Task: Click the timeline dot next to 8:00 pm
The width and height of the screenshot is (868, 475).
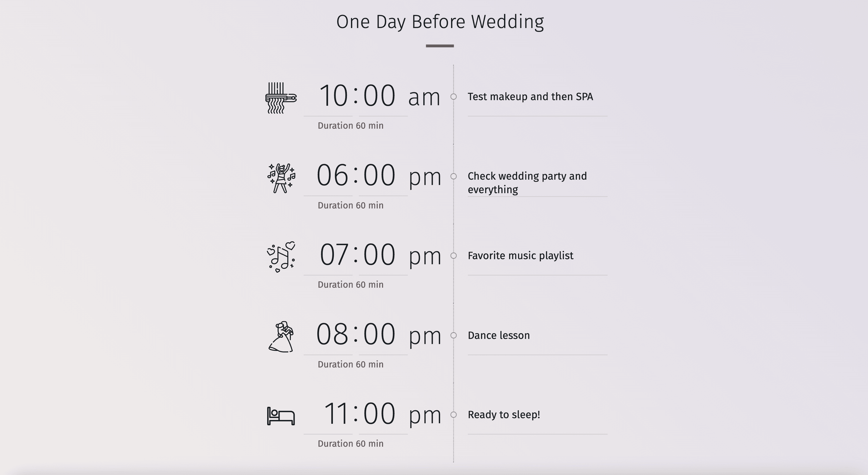Action: pos(454,335)
